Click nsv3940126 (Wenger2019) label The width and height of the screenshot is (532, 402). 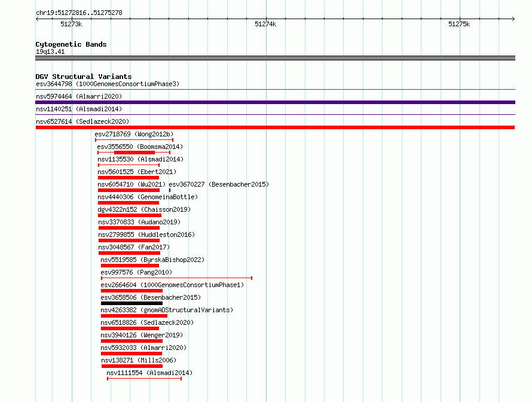coord(142,335)
